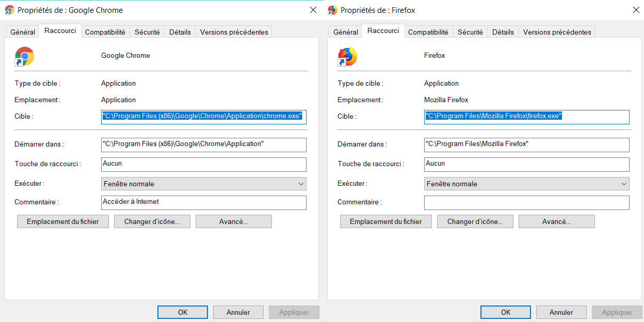Expand Exécuter dropdown in Chrome window
Viewport: 644px width, 322px height.
click(204, 184)
